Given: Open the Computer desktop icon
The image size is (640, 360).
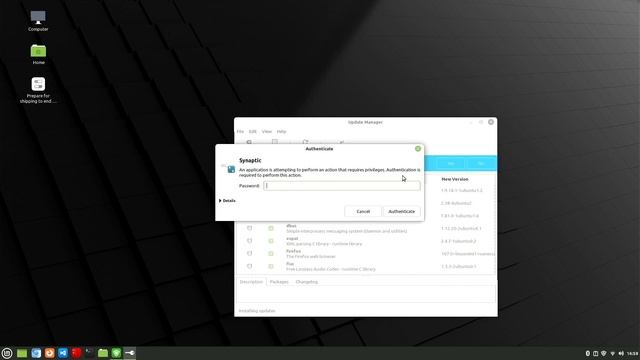Looking at the screenshot, I should tap(38, 18).
